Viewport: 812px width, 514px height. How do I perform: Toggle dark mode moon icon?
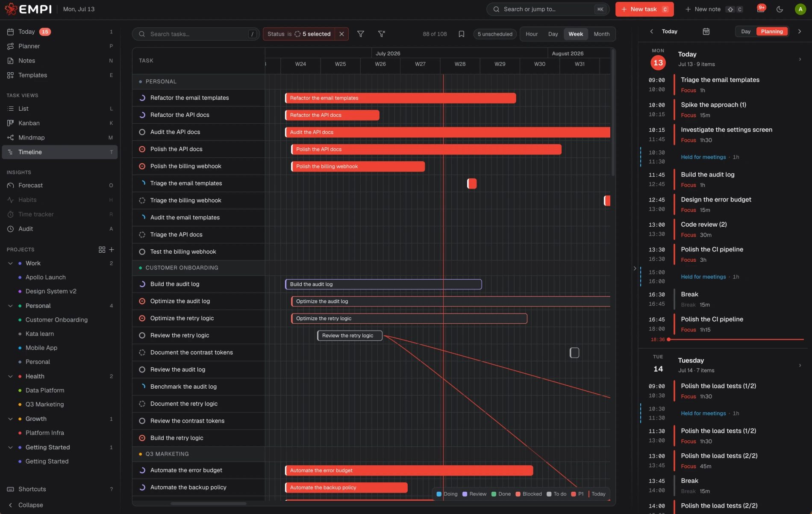click(x=780, y=9)
